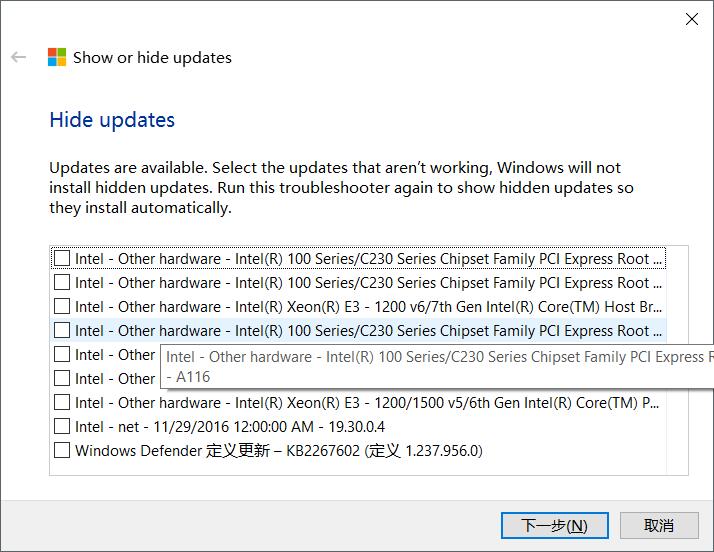Viewport: 714px width, 552px height.
Task: Check the Windows Defender KB2267602 checkbox
Action: pos(62,451)
